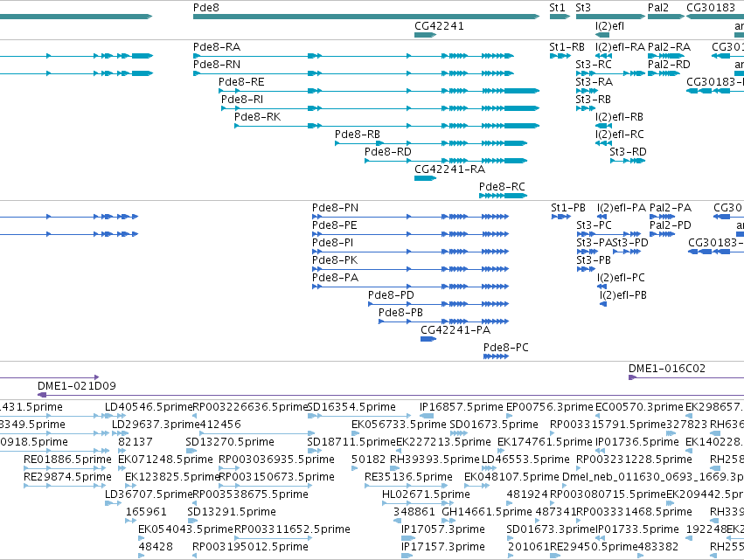Image resolution: width=744 pixels, height=560 pixels.
Task: Select the RP003195012.5prime EST label
Action: 250,547
